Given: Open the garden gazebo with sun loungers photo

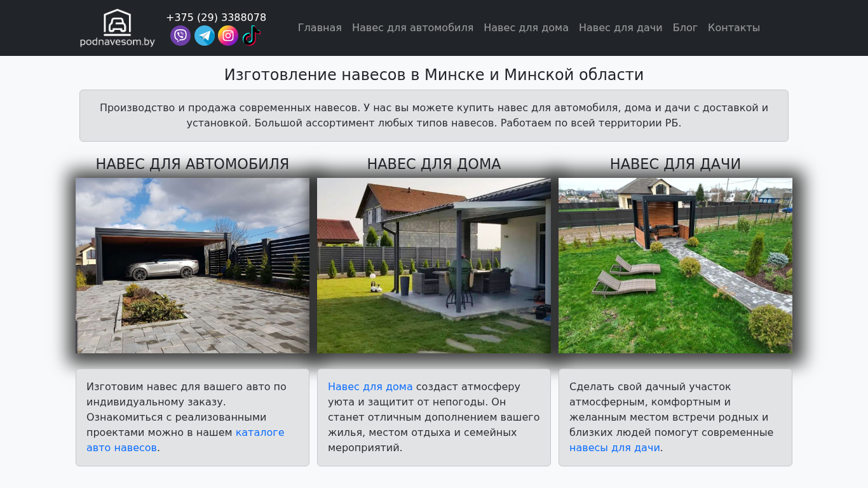Looking at the screenshot, I should pyautogui.click(x=675, y=266).
